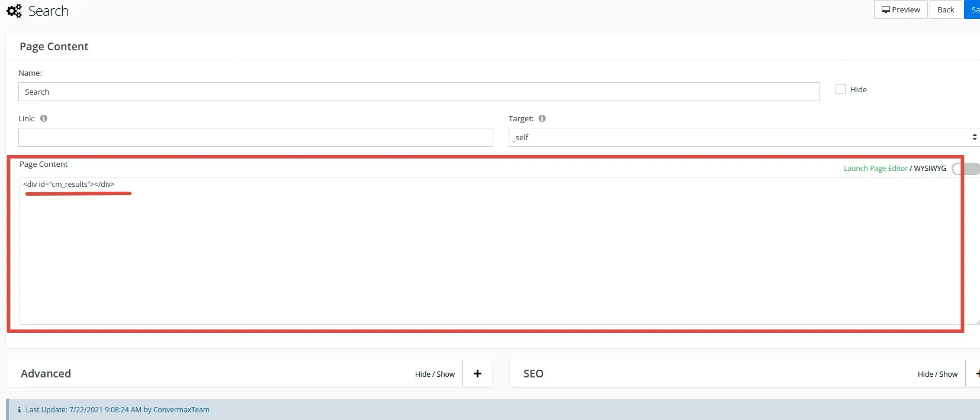Click the Target field info icon

[542, 118]
